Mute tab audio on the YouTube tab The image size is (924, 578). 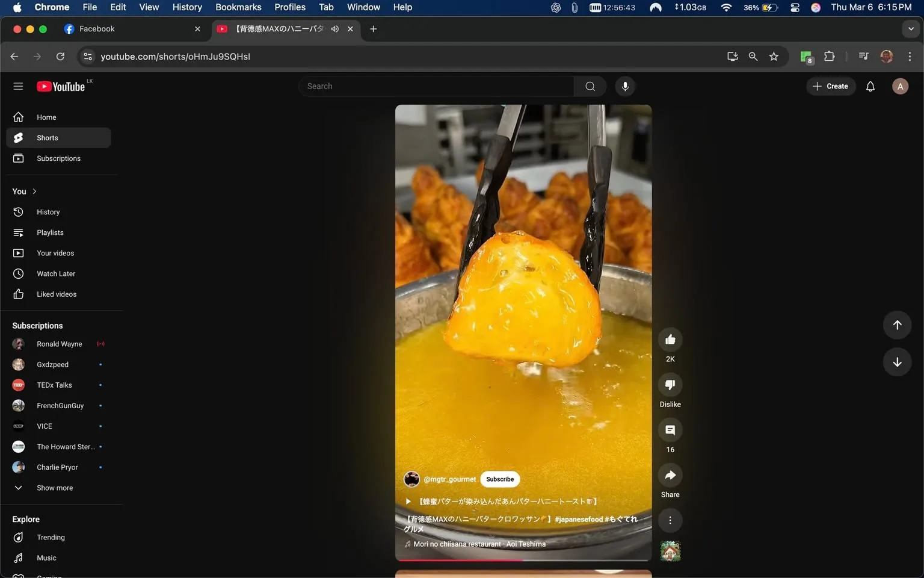335,28
